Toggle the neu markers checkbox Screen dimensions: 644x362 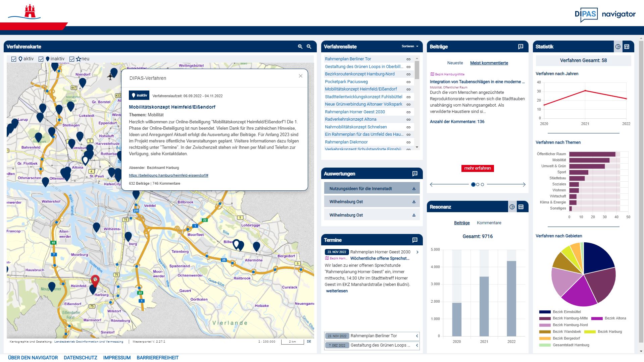[x=72, y=59]
